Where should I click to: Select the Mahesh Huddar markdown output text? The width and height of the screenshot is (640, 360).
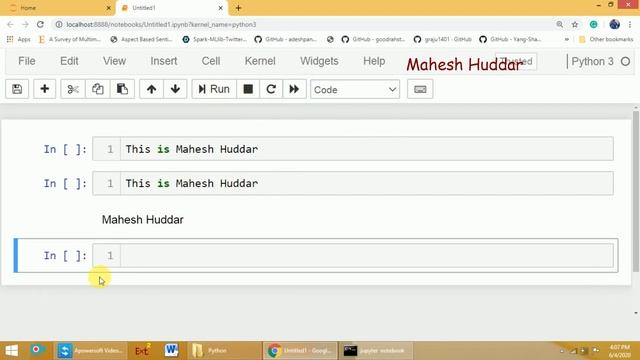tap(142, 220)
